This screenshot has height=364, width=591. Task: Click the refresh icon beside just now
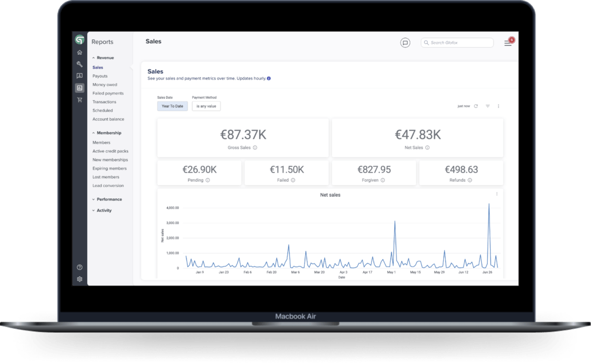tap(476, 106)
